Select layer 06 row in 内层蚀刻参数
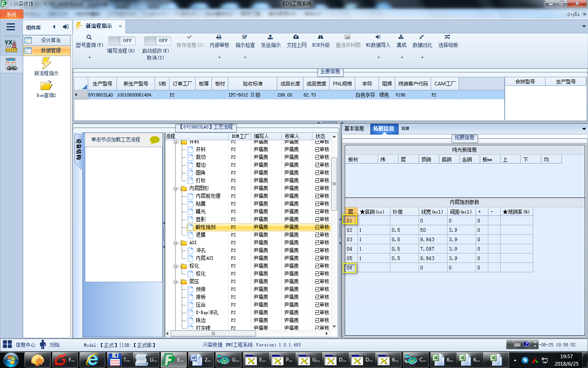588x368 pixels. (439, 268)
